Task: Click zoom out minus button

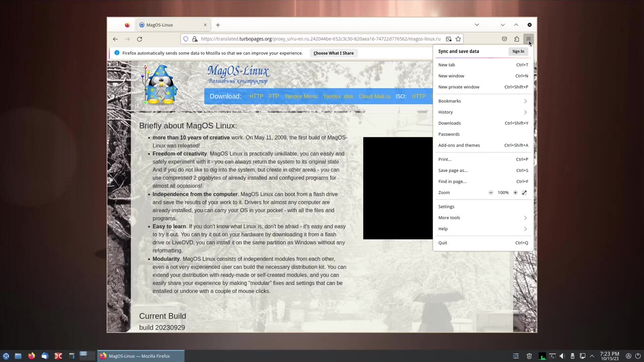Action: 491,193
